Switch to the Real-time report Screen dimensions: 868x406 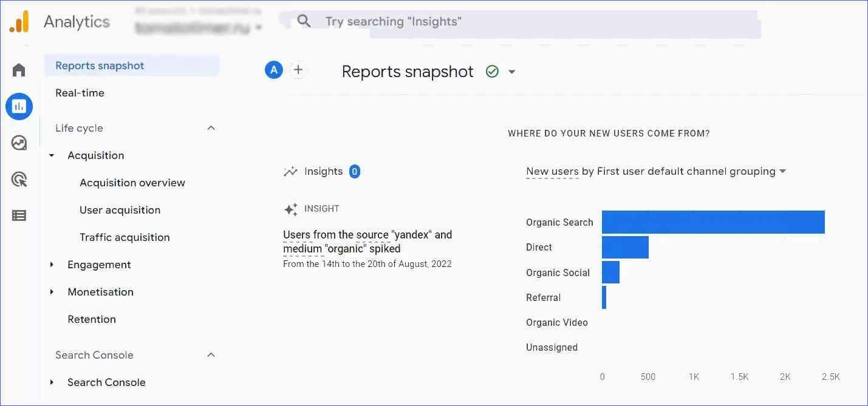[80, 92]
